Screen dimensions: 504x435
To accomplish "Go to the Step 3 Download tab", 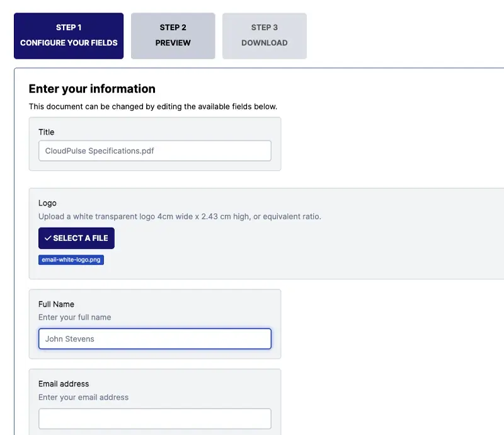I will 265,36.
